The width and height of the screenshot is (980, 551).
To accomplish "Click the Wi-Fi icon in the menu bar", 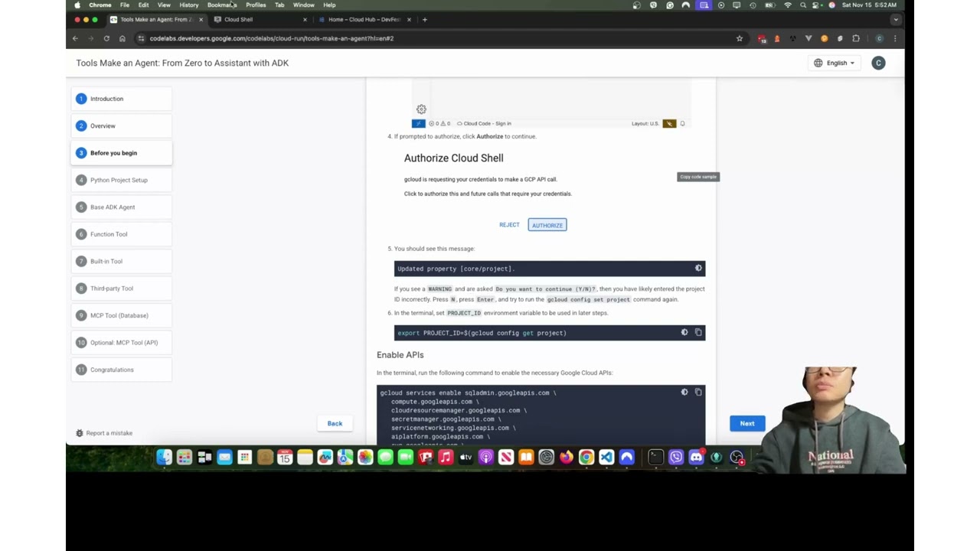I will 787,5.
